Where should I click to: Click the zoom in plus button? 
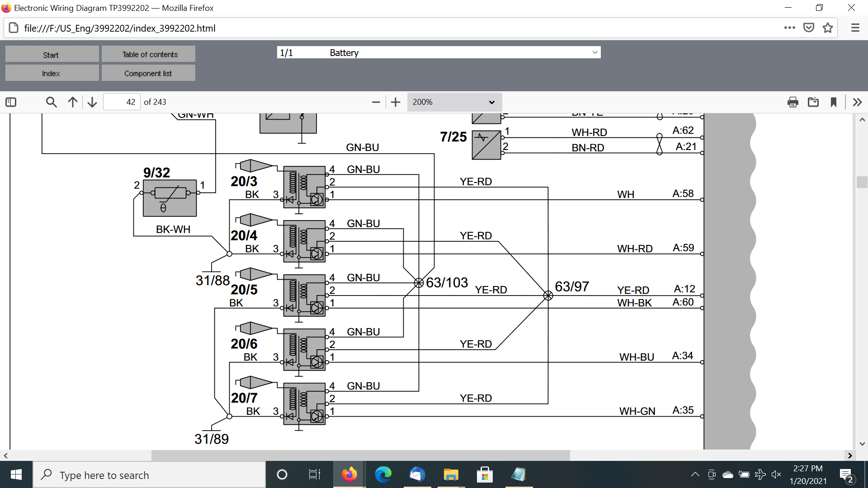[396, 102]
